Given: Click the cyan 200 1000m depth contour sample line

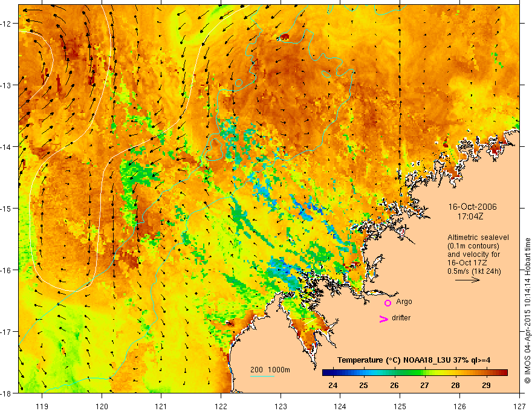Looking at the screenshot, I should pos(262,376).
